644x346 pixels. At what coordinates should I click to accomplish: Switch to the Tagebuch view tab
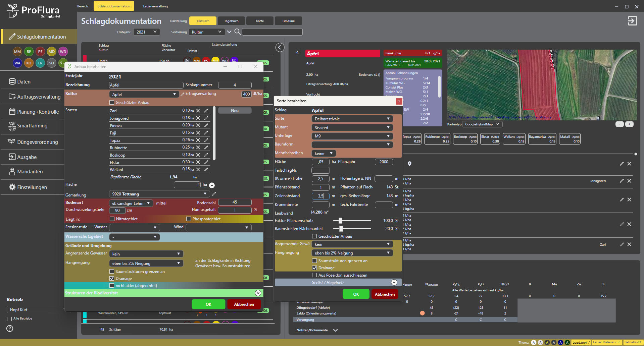click(231, 21)
